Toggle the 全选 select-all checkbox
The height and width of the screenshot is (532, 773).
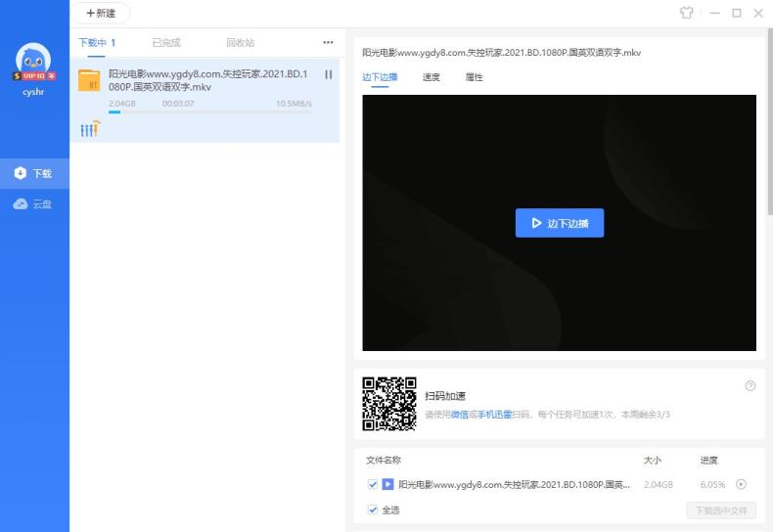point(373,510)
